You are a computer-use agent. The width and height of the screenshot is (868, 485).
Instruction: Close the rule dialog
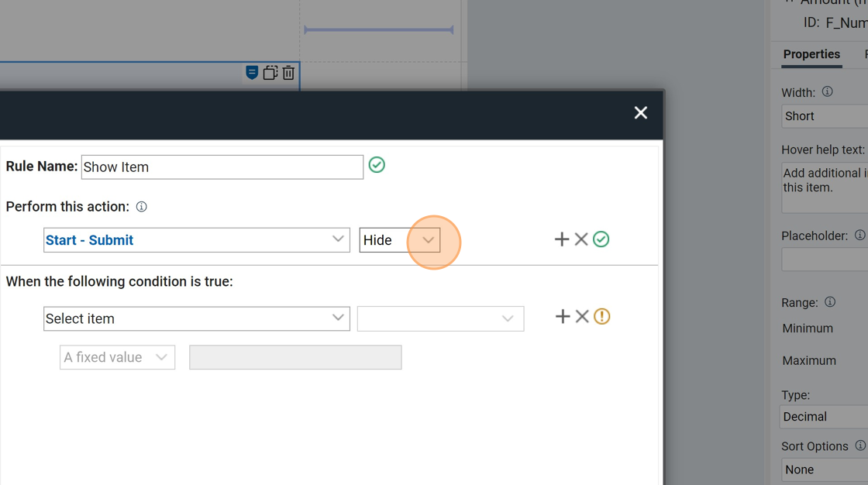pyautogui.click(x=641, y=113)
